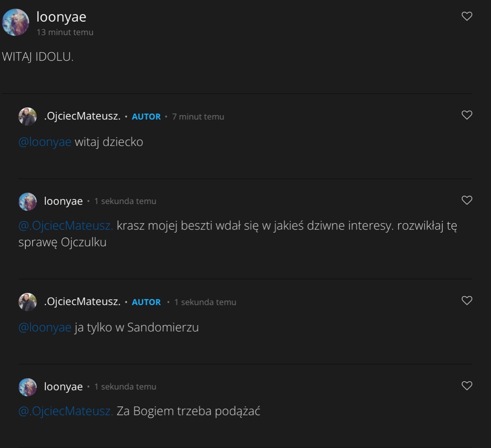Click the @loonyae mention before 'witaj dziecko'
Image resolution: width=491 pixels, height=448 pixels.
pos(45,142)
